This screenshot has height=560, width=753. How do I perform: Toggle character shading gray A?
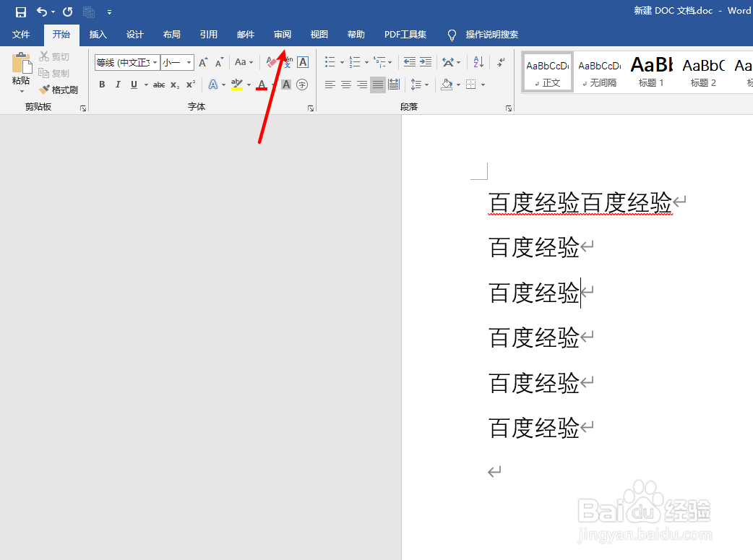286,85
